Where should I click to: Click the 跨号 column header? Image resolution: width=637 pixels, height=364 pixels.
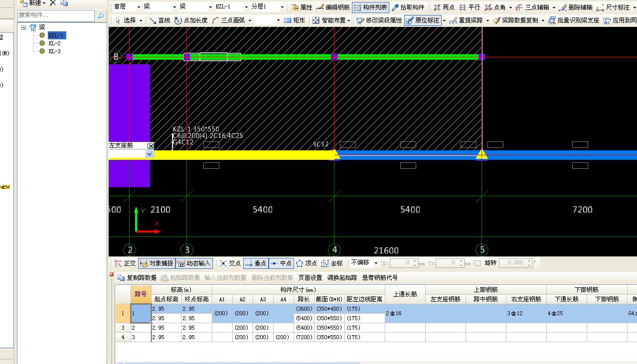[141, 294]
